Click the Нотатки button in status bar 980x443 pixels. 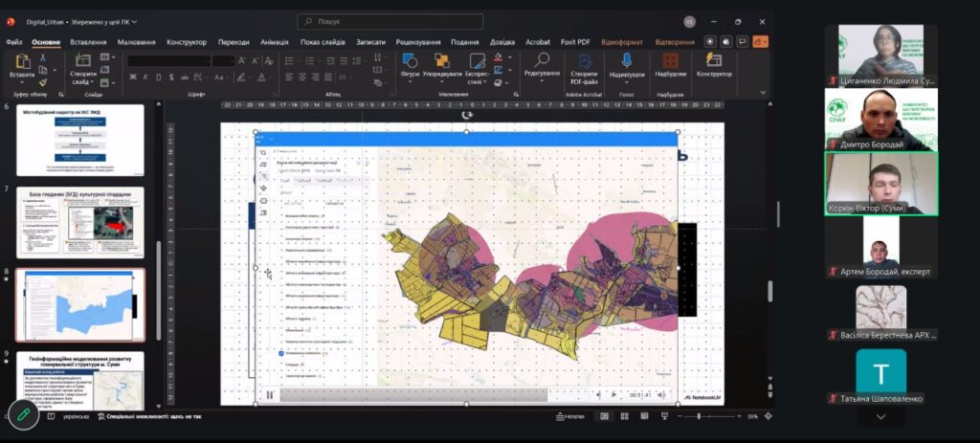tap(570, 416)
